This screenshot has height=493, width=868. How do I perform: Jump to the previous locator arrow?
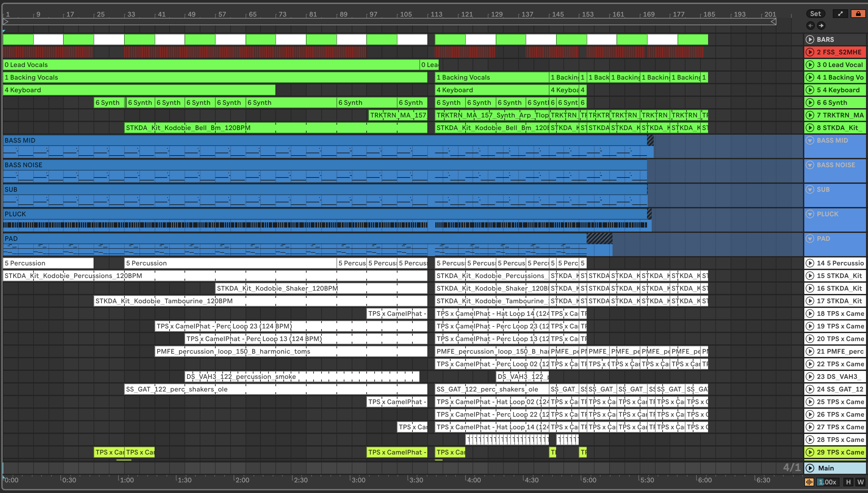coord(811,26)
